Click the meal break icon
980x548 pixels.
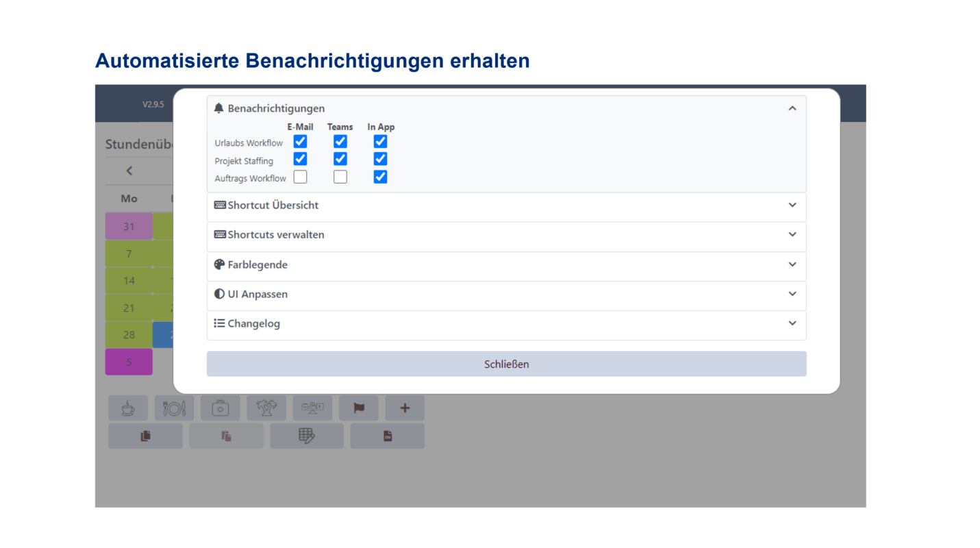click(x=174, y=408)
